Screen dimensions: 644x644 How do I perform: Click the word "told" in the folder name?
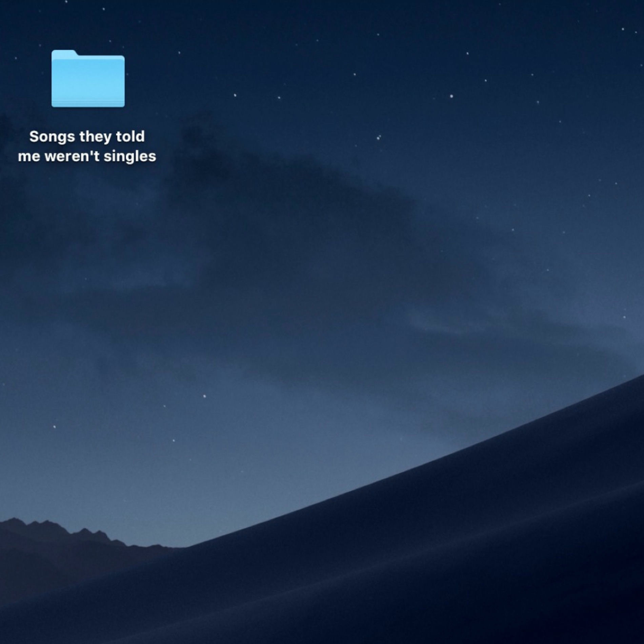[130, 137]
